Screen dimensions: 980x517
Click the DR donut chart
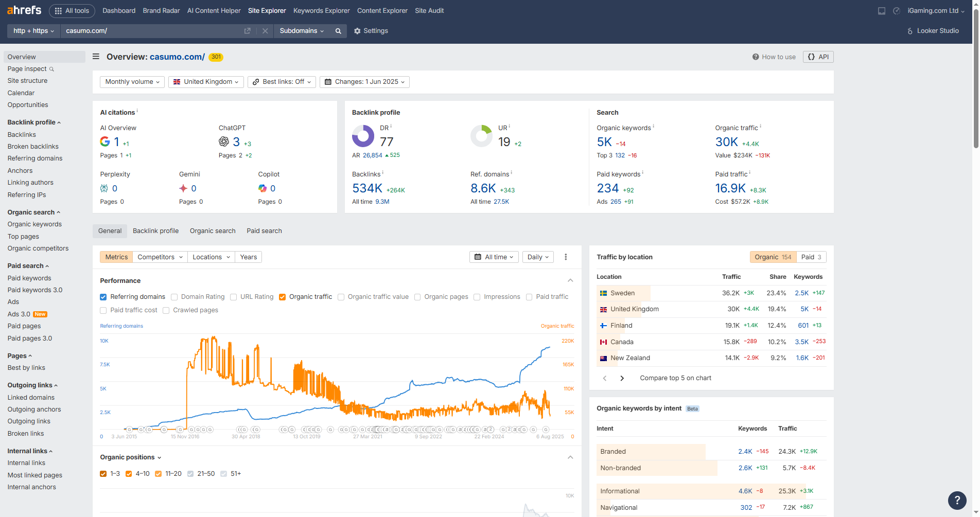coord(363,136)
